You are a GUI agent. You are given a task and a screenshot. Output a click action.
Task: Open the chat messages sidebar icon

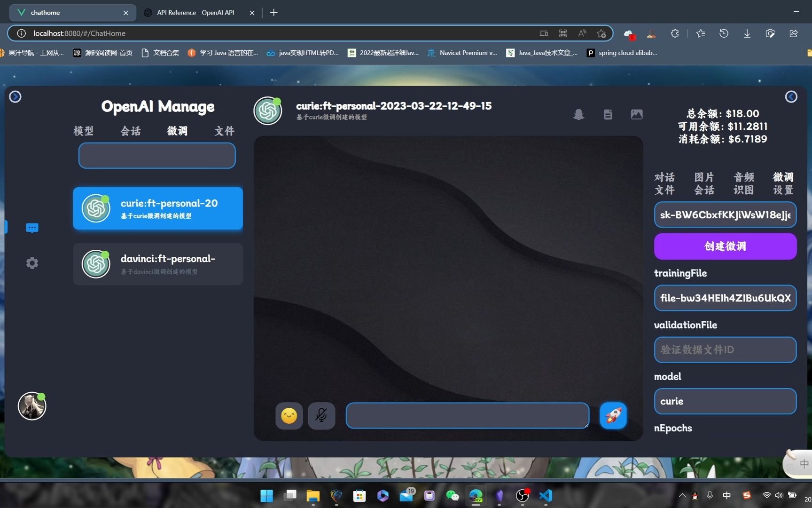point(32,228)
